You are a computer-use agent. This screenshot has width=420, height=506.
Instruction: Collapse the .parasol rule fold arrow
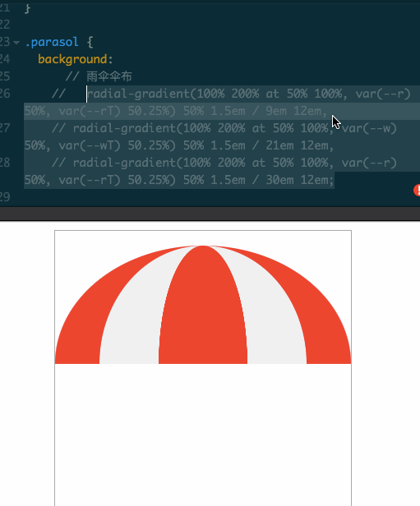click(x=16, y=42)
